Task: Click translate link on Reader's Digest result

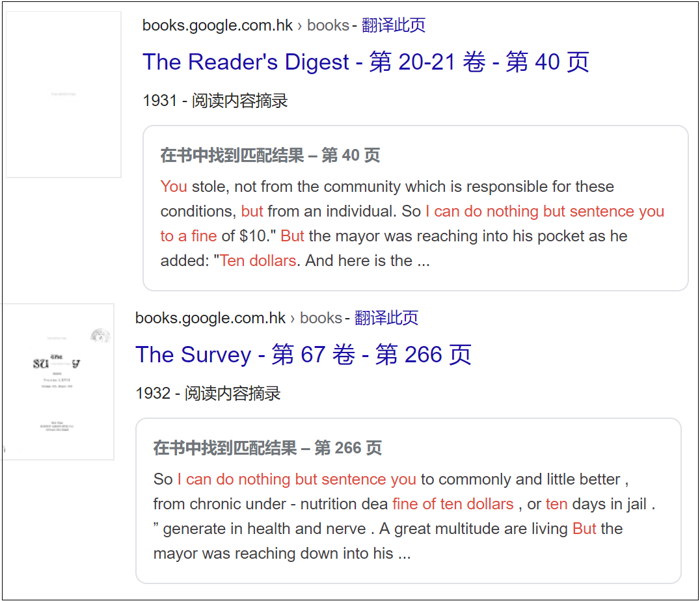Action: (x=394, y=25)
